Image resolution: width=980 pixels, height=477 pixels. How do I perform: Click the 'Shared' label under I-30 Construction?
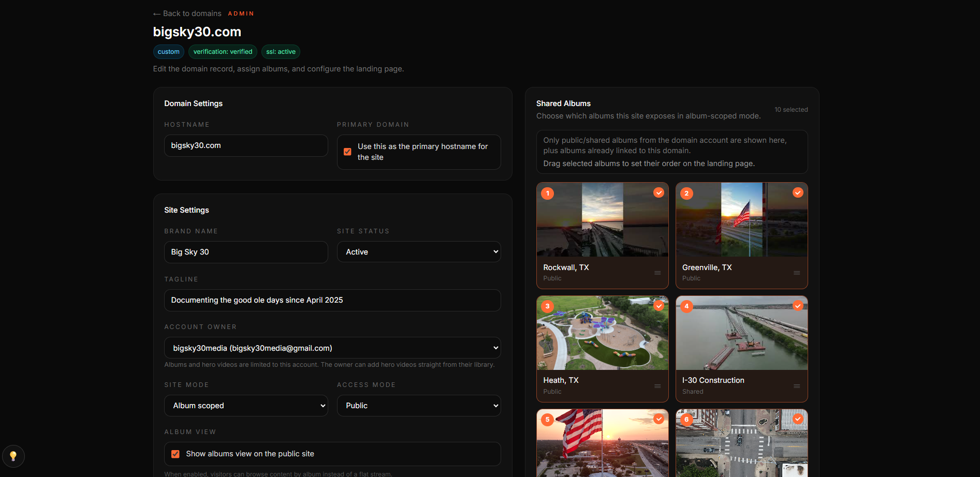point(693,392)
